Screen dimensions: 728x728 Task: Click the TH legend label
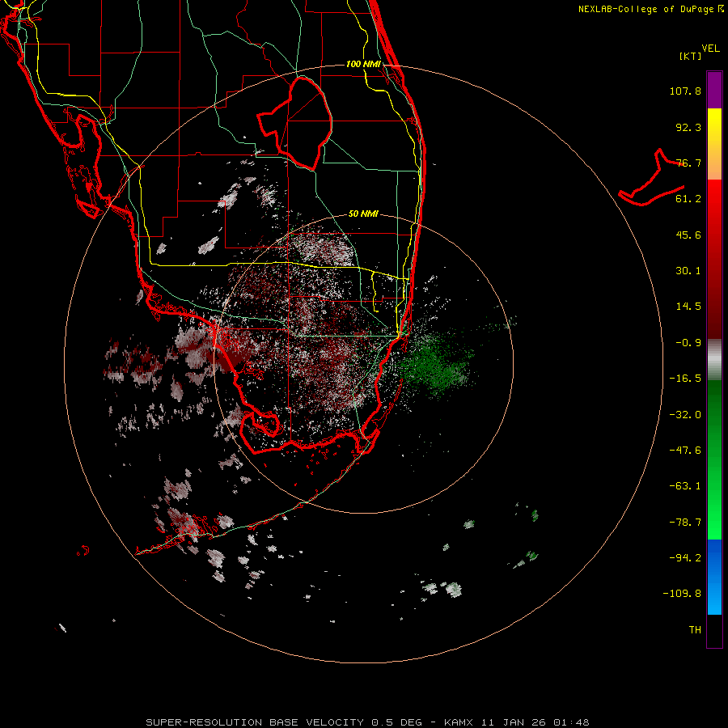(x=695, y=630)
